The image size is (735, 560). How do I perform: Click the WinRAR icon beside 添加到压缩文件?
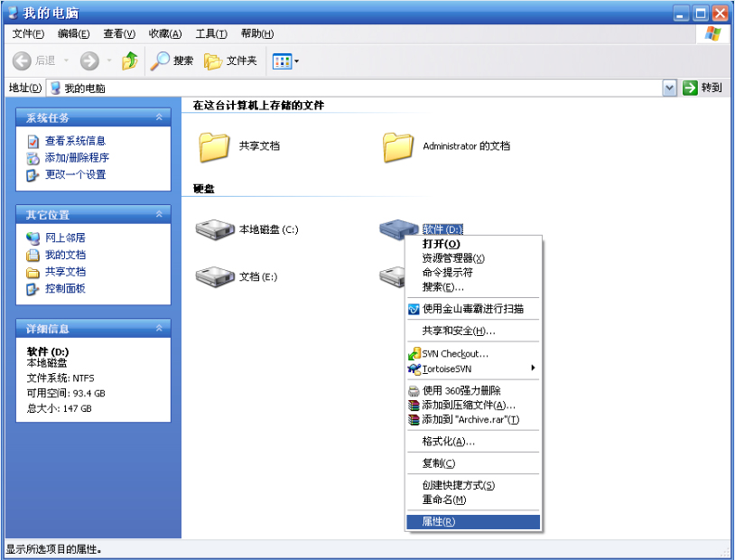(x=414, y=406)
